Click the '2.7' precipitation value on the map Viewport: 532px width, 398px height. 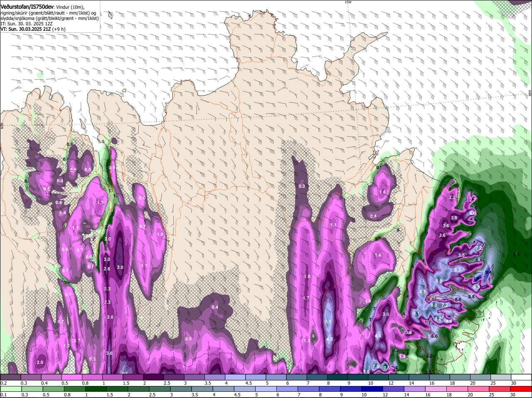coord(472,200)
